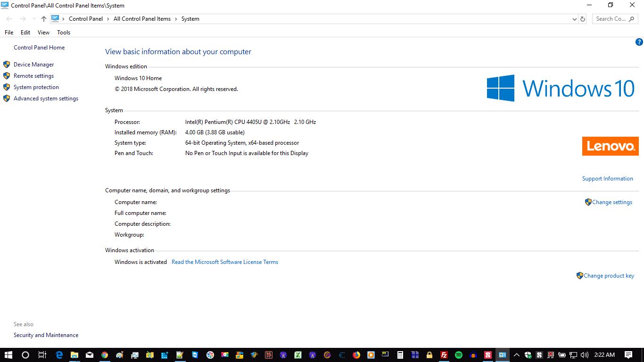
Task: Open network status icon in tray
Action: (x=573, y=355)
